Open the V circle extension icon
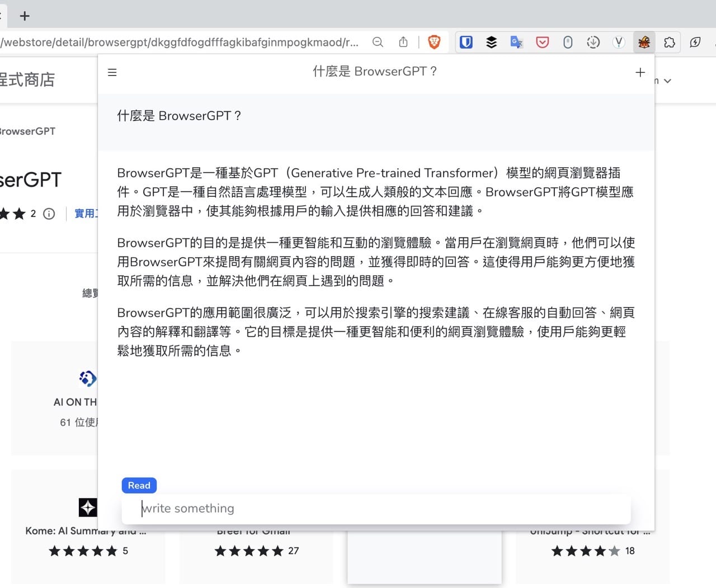Image resolution: width=716 pixels, height=588 pixels. tap(619, 42)
